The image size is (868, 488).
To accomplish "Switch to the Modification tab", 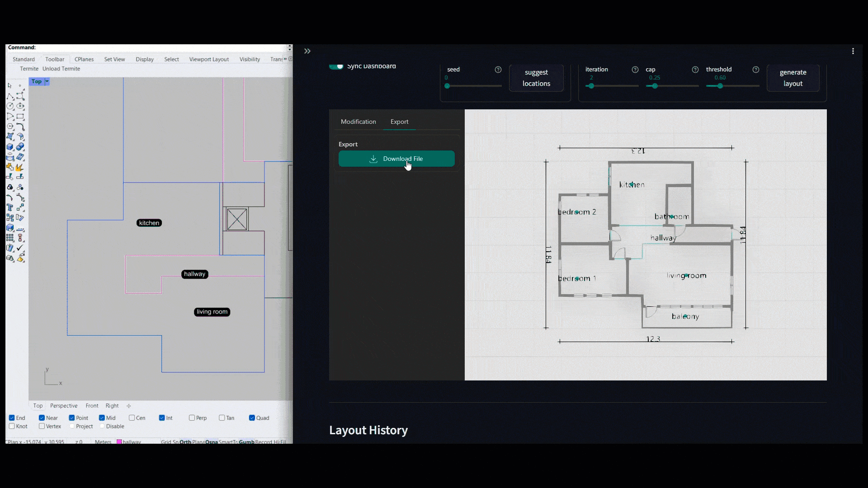I will pyautogui.click(x=358, y=122).
